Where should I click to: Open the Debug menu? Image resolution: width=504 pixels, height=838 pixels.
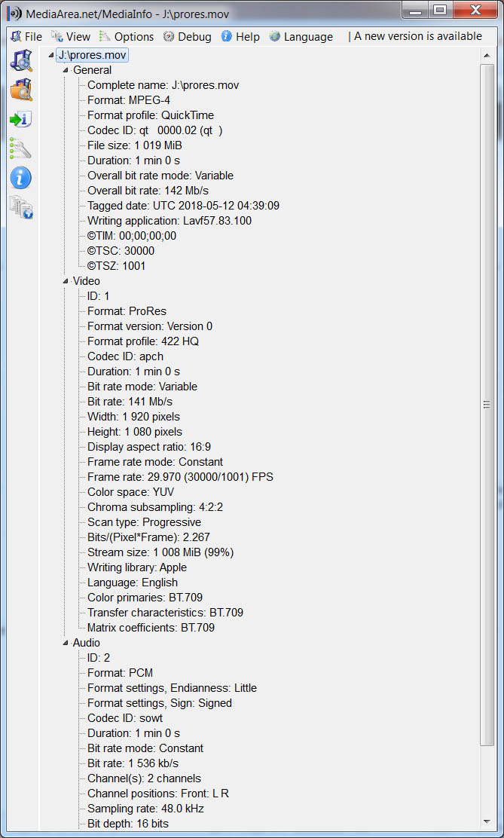[187, 36]
